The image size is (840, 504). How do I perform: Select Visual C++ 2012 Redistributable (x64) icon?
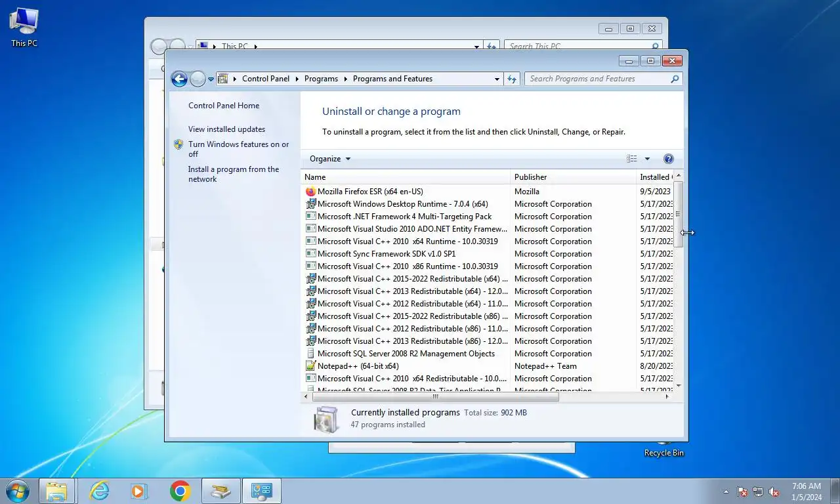(311, 304)
